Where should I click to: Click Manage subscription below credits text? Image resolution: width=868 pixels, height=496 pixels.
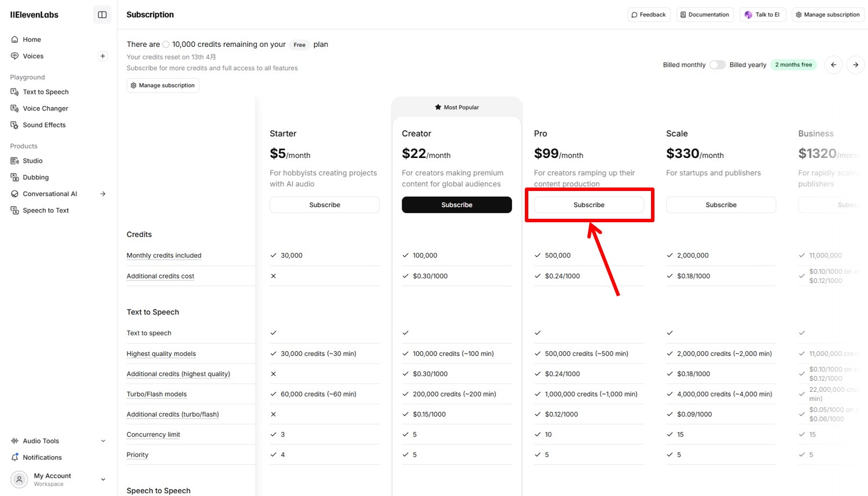[163, 85]
